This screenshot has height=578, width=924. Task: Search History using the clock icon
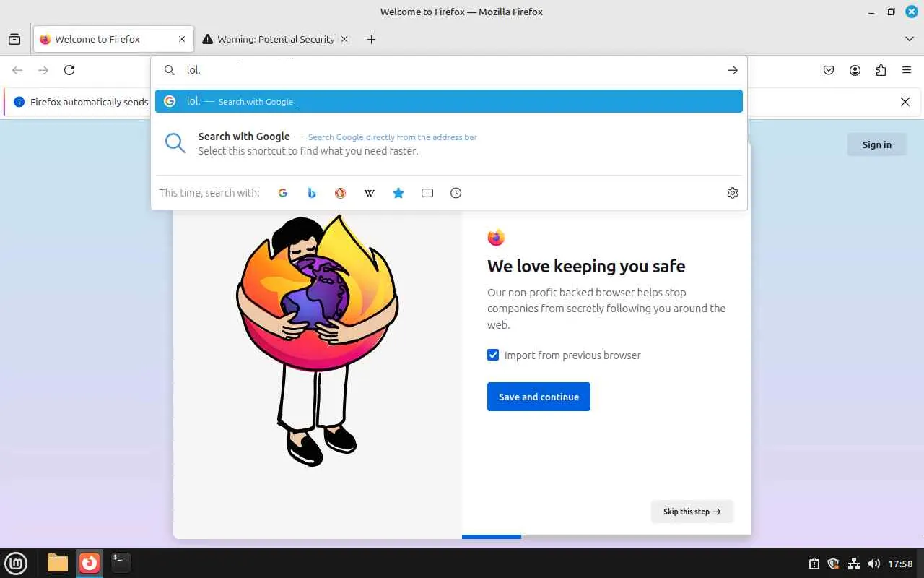pos(456,193)
